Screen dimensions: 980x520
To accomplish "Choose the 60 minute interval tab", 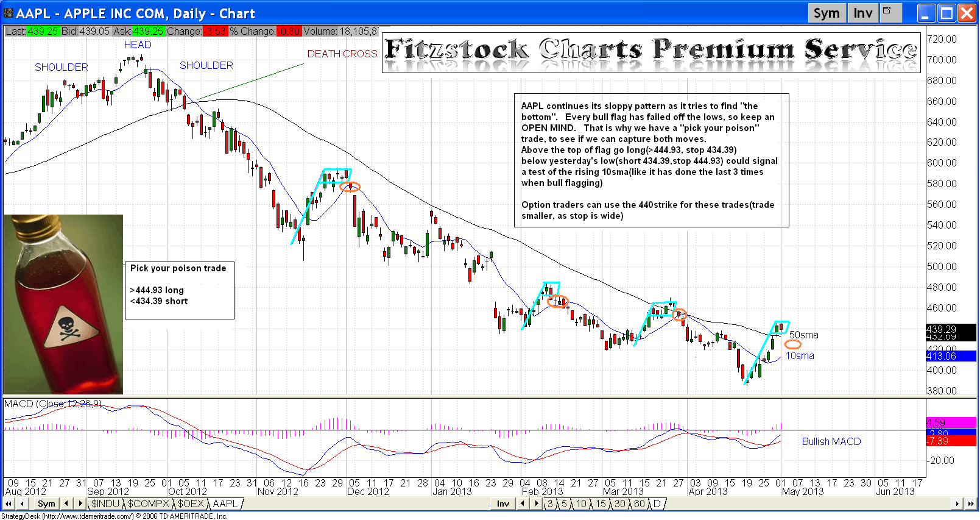I will pyautogui.click(x=639, y=504).
